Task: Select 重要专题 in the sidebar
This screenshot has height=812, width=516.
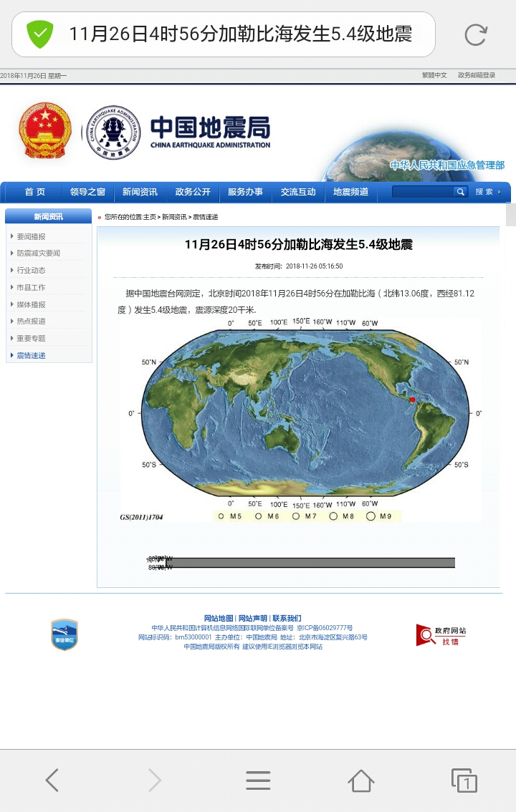Action: coord(31,338)
